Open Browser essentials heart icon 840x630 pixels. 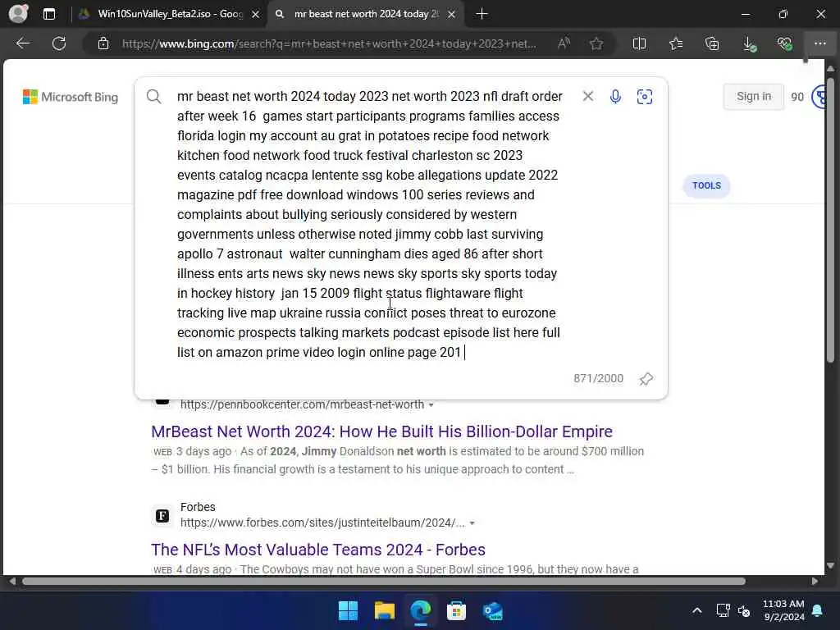pos(784,43)
